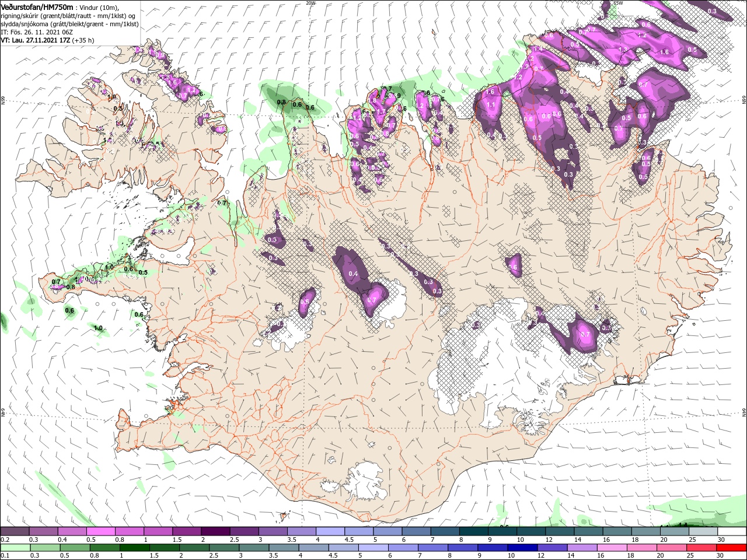The image size is (747, 560).
Task: Click the white 30 swatch ending the snow scale
Action: pos(732,531)
